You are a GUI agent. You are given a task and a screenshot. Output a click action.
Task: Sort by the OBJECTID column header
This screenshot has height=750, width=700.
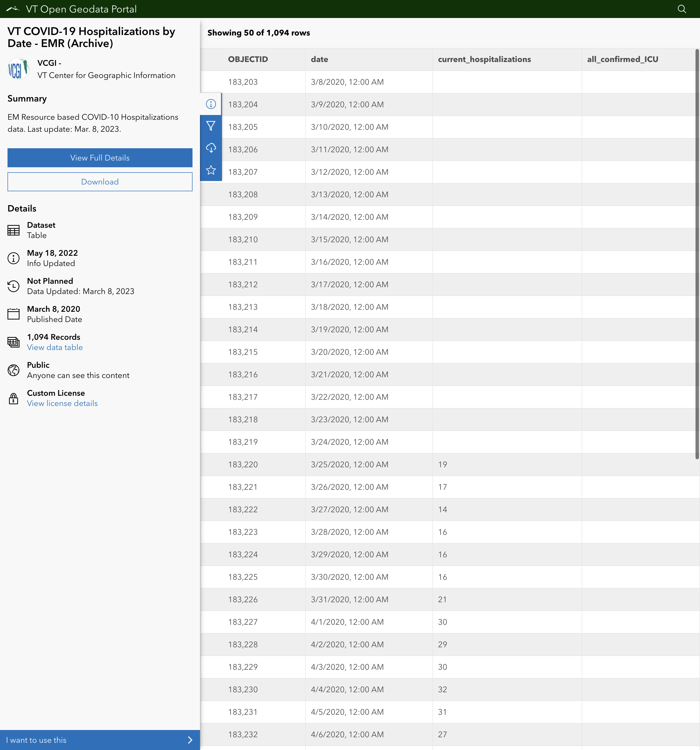coord(248,59)
